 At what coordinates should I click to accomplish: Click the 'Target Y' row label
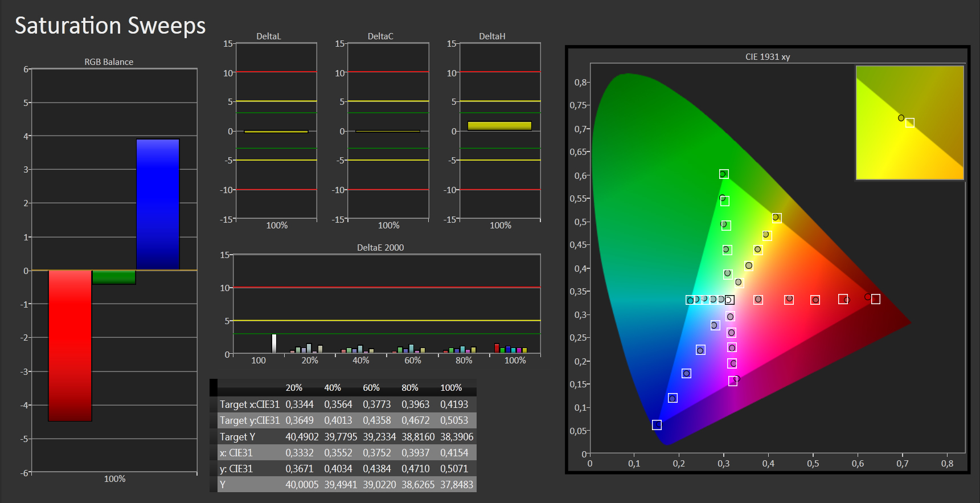pos(237,437)
